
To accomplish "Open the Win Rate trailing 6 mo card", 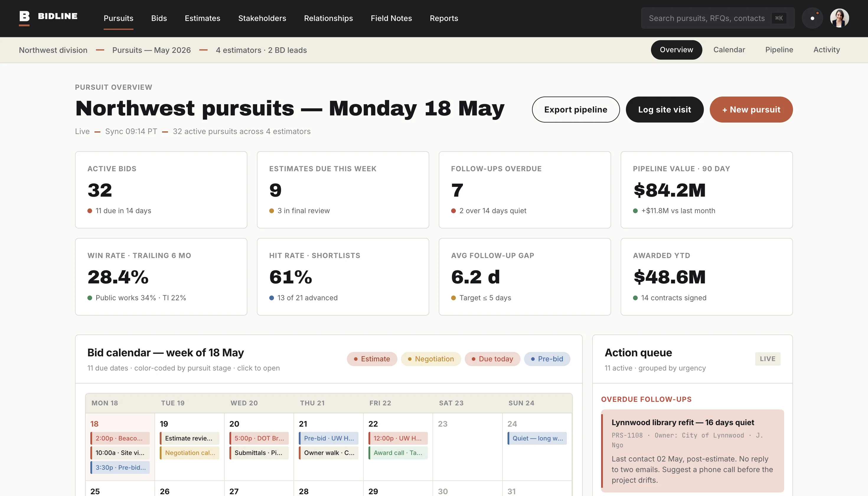I will 161,277.
